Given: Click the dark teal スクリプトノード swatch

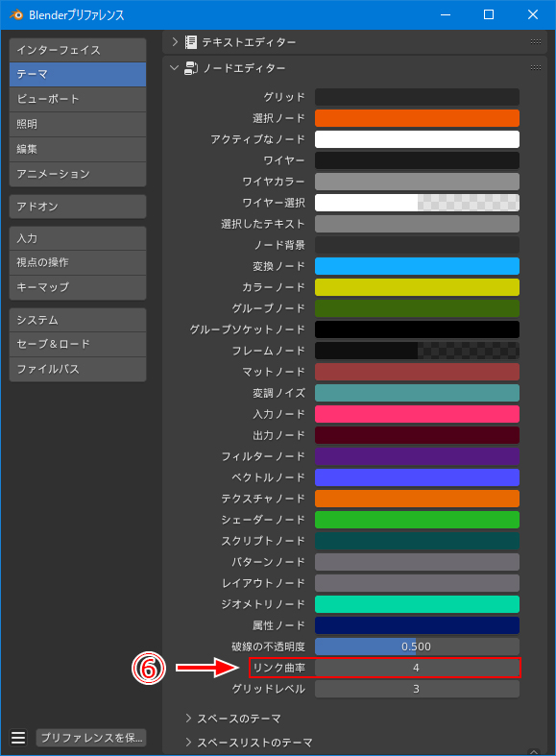Looking at the screenshot, I should pos(418,541).
